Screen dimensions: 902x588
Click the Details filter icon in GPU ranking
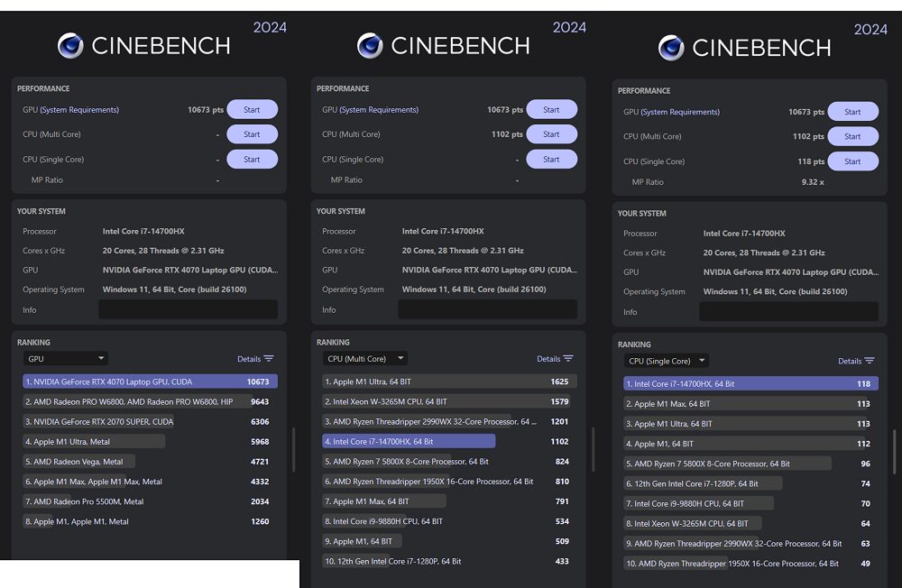269,358
